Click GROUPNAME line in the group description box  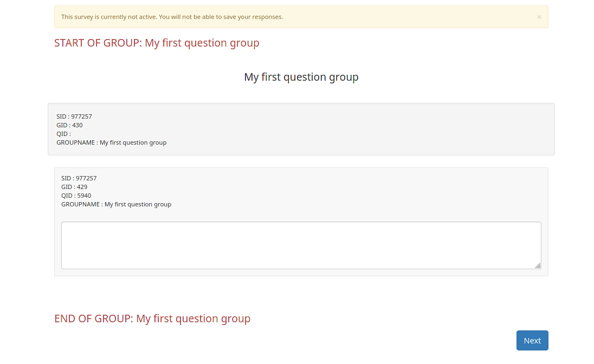point(111,142)
